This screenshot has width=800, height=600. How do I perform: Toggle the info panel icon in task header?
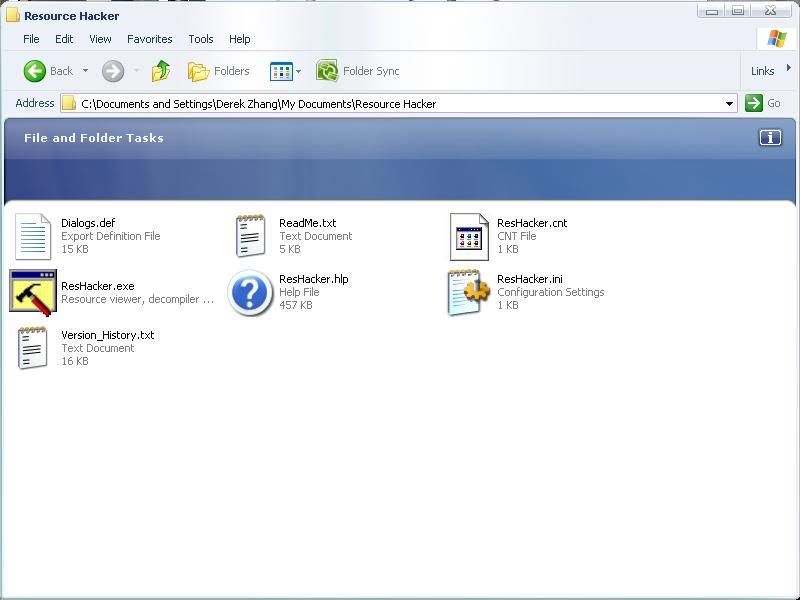770,138
